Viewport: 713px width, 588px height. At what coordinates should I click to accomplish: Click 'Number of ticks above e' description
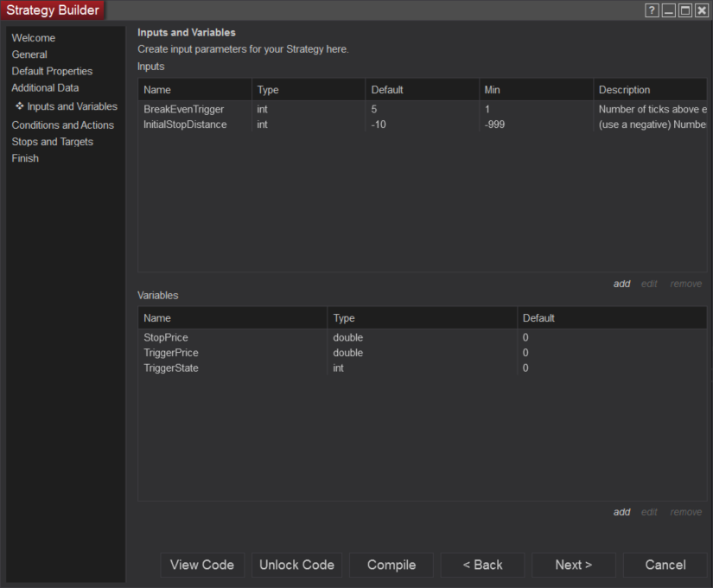click(x=653, y=109)
